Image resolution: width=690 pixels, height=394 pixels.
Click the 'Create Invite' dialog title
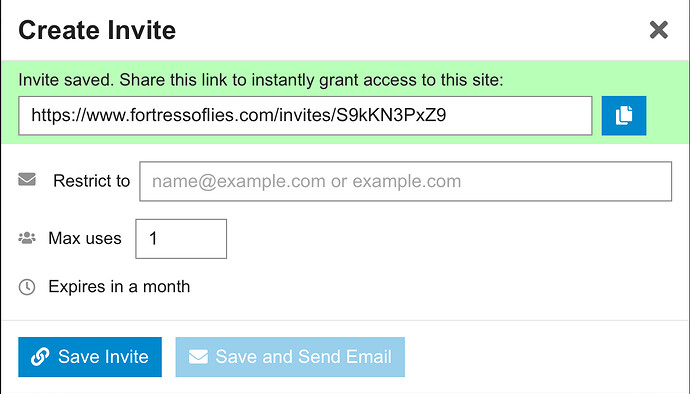click(97, 30)
